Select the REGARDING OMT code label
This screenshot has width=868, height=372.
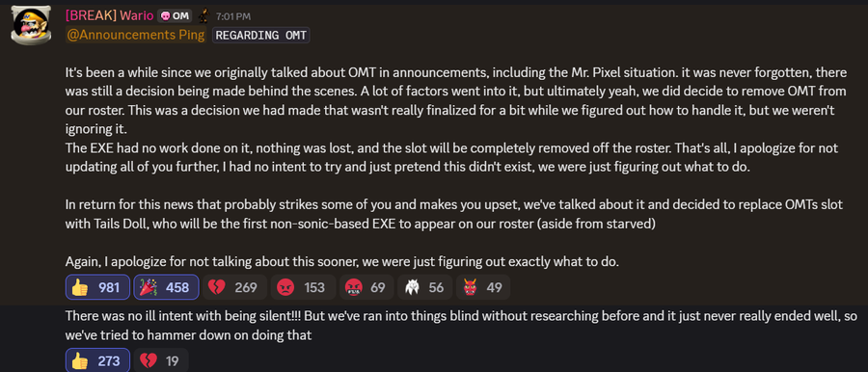point(260,36)
